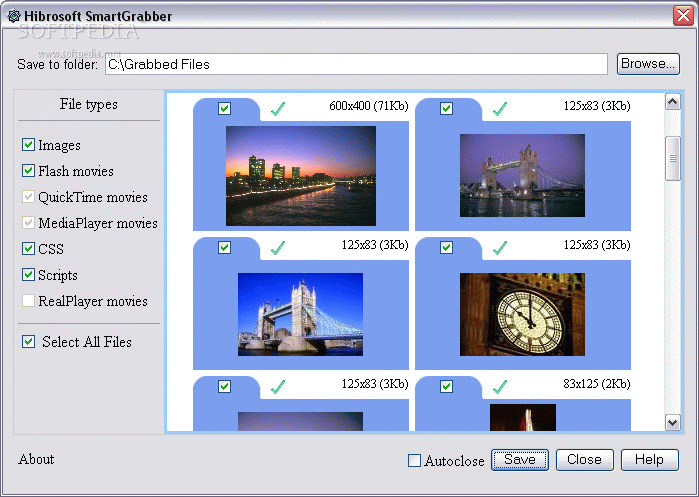The height and width of the screenshot is (497, 699).
Task: Select the Big Ben clock face thumbnail
Action: 522,314
